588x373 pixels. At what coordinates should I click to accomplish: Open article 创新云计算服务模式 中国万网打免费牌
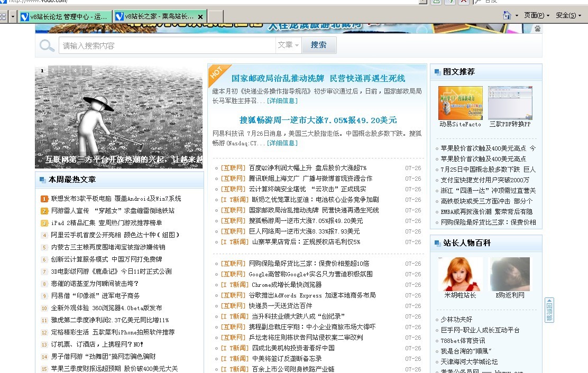pyautogui.click(x=106, y=259)
